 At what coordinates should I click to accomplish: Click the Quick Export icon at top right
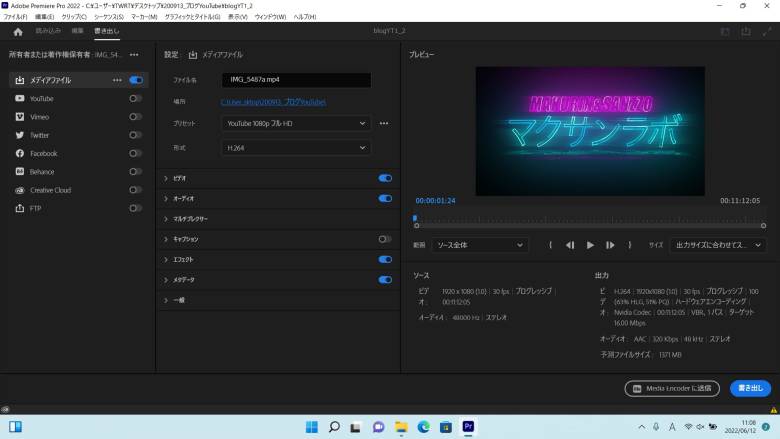746,31
